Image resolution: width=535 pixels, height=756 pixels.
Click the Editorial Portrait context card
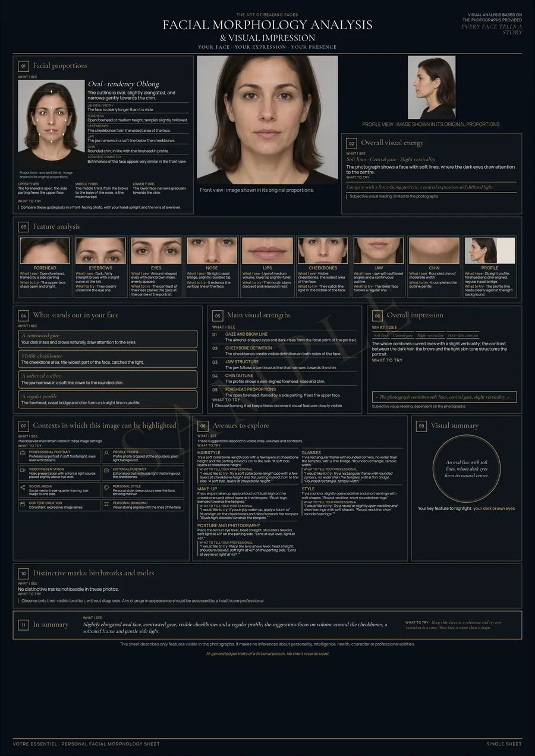click(x=142, y=473)
